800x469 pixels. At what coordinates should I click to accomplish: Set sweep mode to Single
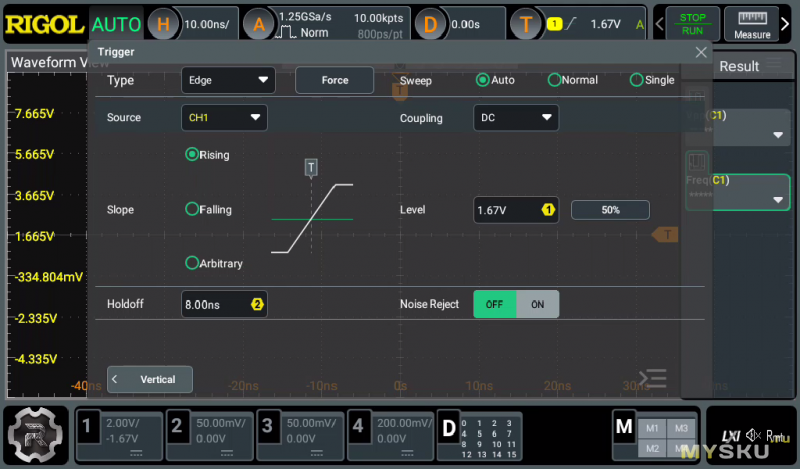[x=637, y=80]
